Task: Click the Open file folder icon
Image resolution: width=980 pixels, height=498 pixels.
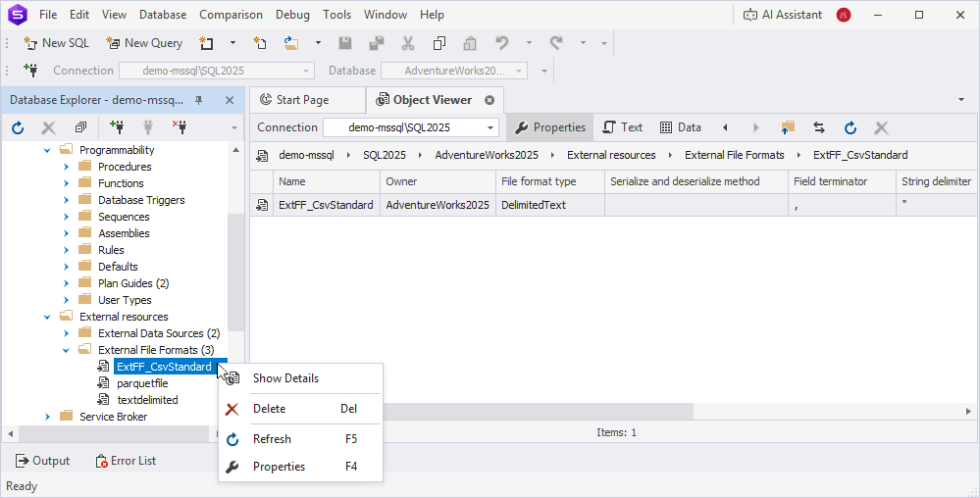Action: [291, 43]
